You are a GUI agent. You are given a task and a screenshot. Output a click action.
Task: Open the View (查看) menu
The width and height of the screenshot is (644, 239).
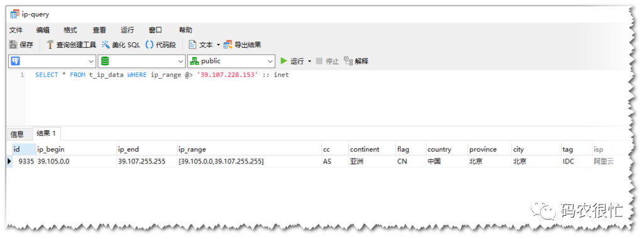pos(99,30)
